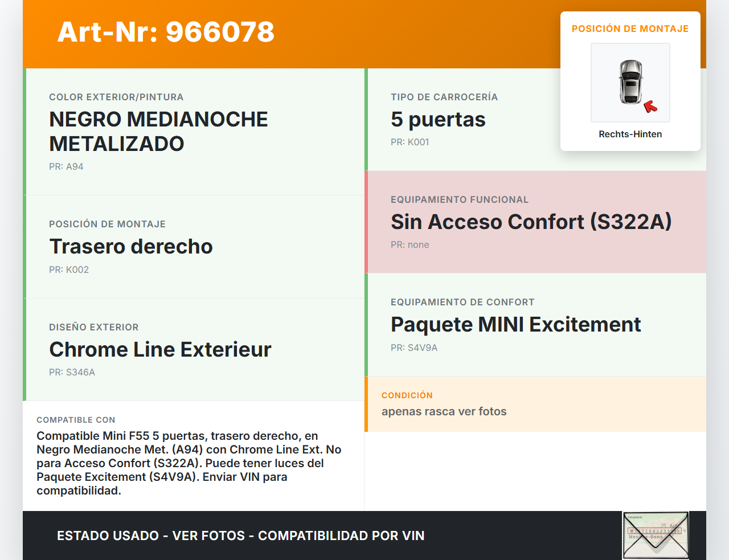Select the value "5 puertas"
Image resolution: width=729 pixels, height=560 pixels.
click(438, 119)
